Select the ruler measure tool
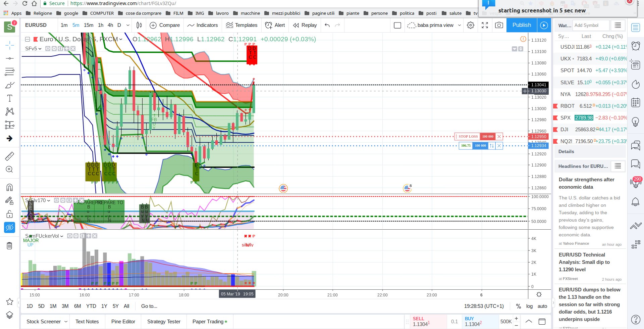 point(10,156)
